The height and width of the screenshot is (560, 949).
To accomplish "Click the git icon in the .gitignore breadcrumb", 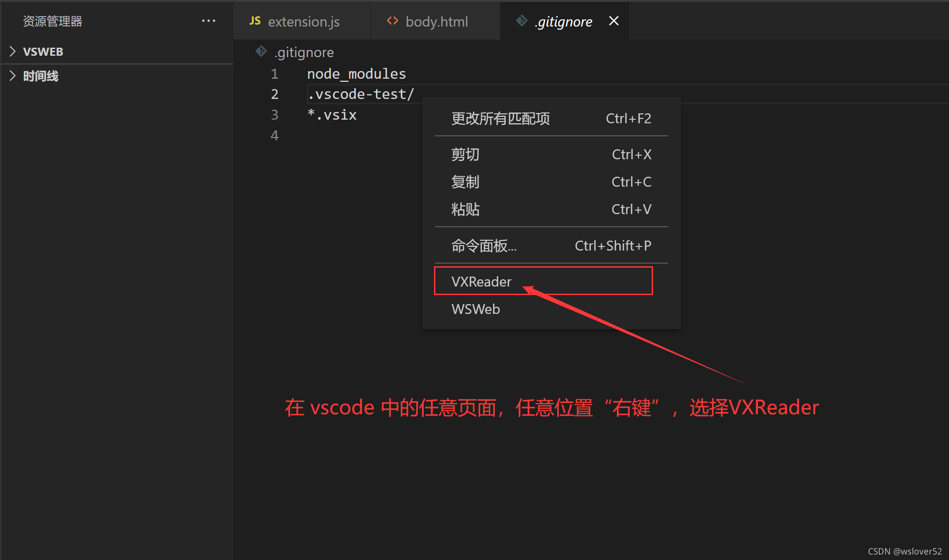I will 261,52.
